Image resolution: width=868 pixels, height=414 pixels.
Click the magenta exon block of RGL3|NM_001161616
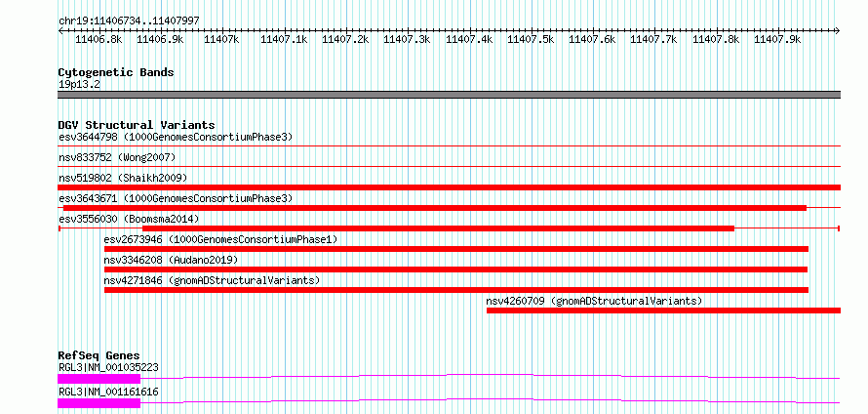point(99,403)
